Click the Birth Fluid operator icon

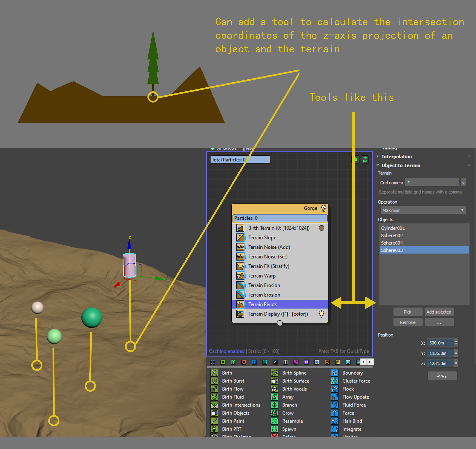(x=214, y=397)
